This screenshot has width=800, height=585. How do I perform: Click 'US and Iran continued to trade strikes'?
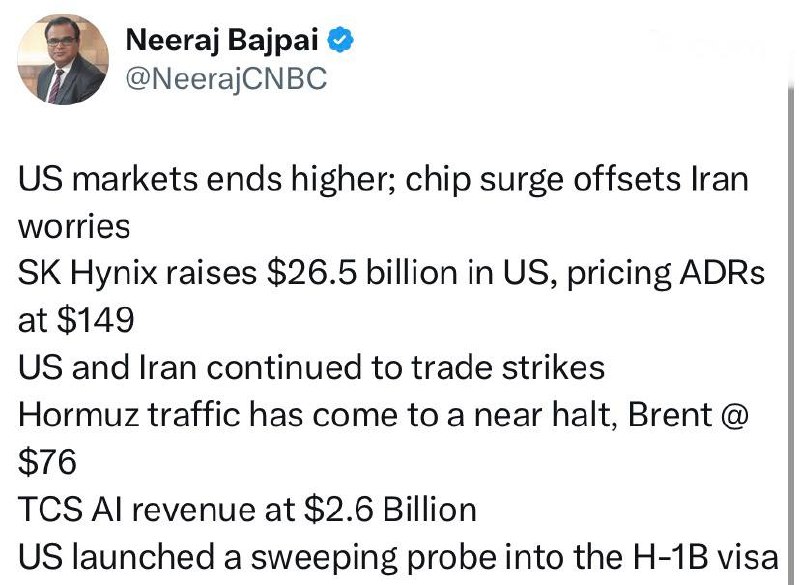point(311,368)
